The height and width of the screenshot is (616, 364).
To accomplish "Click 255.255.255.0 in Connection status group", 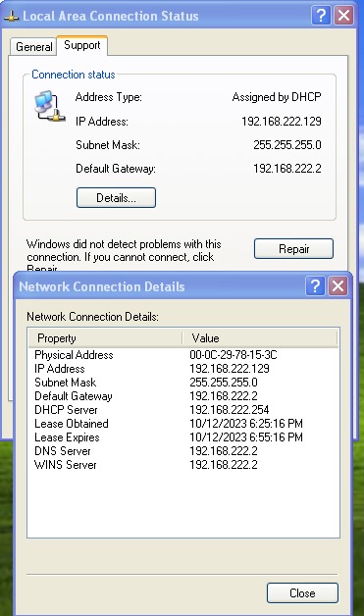I will (286, 145).
